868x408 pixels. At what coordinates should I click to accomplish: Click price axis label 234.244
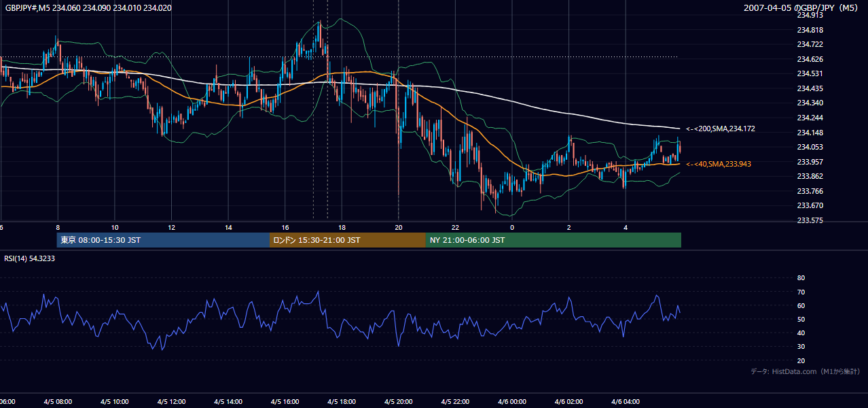[810, 118]
